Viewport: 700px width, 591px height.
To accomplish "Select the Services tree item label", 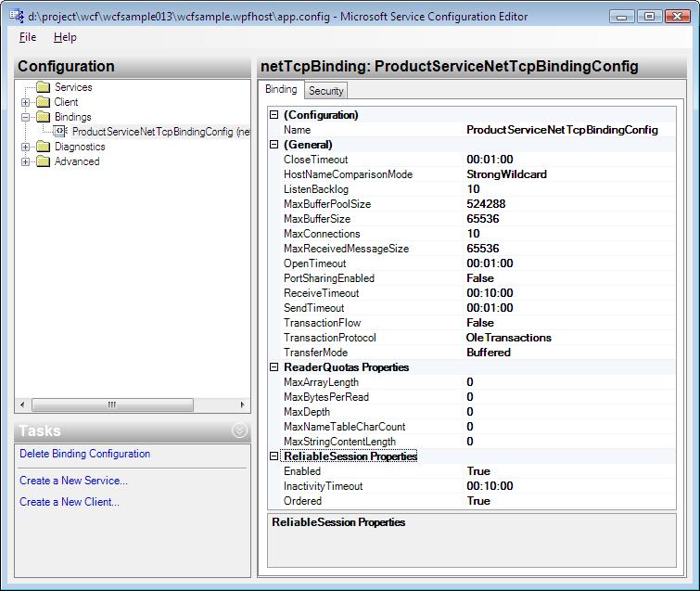I will [x=73, y=87].
